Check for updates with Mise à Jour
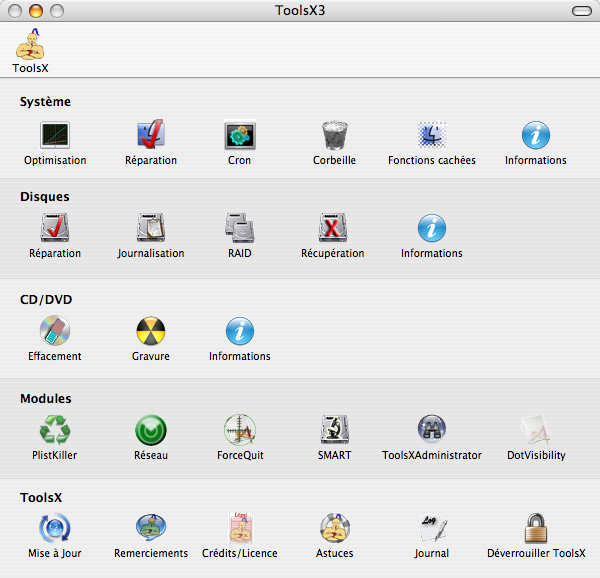Image resolution: width=600 pixels, height=578 pixels. click(x=55, y=528)
